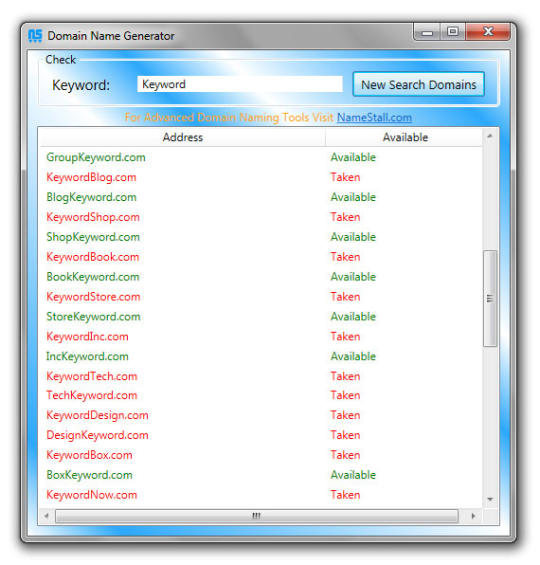Viewport: 540px width, 565px height.
Task: Click the horizontal scrollbar left arrow
Action: (46, 516)
